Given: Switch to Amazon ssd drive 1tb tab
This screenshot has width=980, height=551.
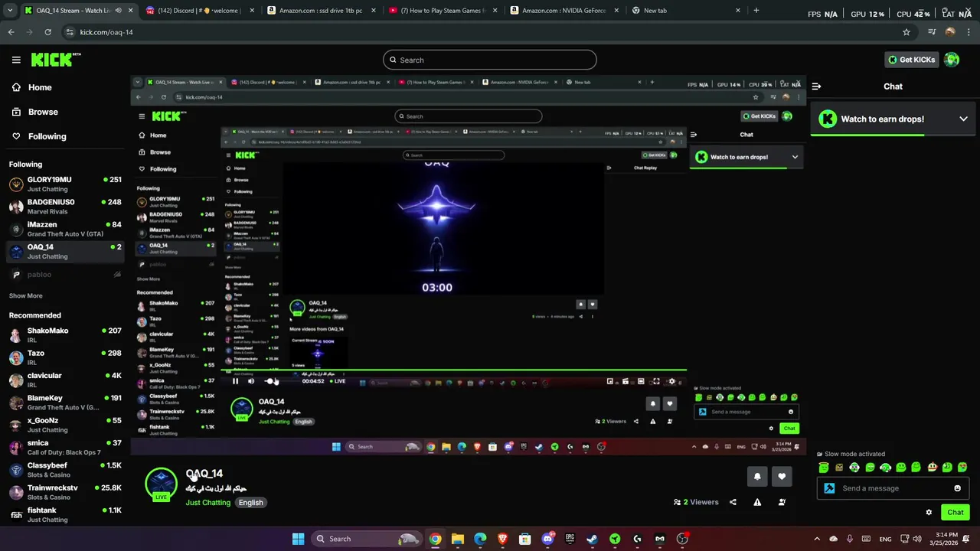Looking at the screenshot, I should click(x=322, y=11).
